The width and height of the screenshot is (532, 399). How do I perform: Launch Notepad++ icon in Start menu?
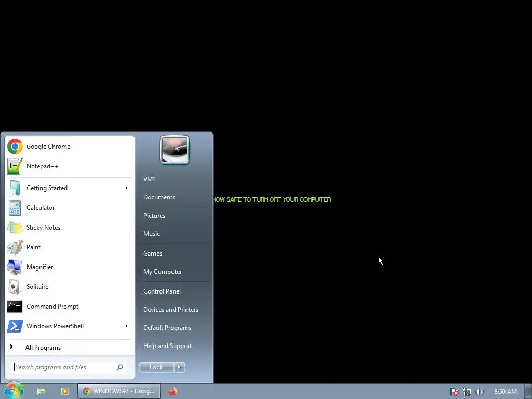15,166
